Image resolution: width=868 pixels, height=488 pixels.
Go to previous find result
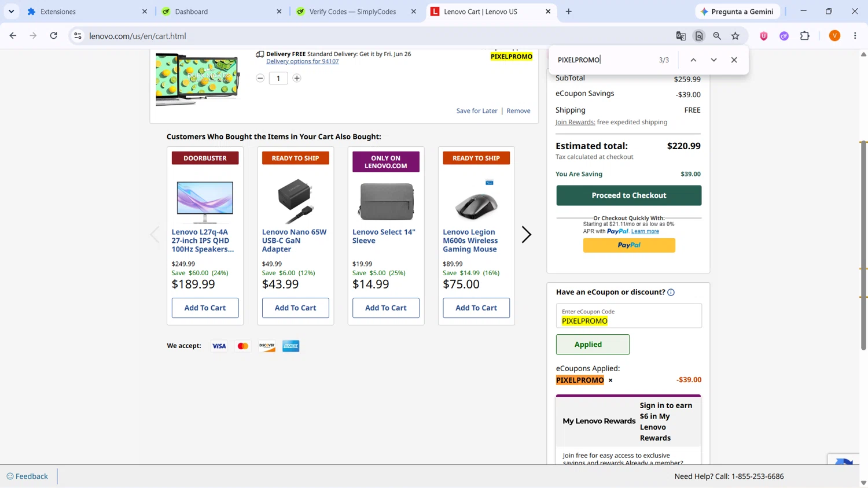coord(693,60)
